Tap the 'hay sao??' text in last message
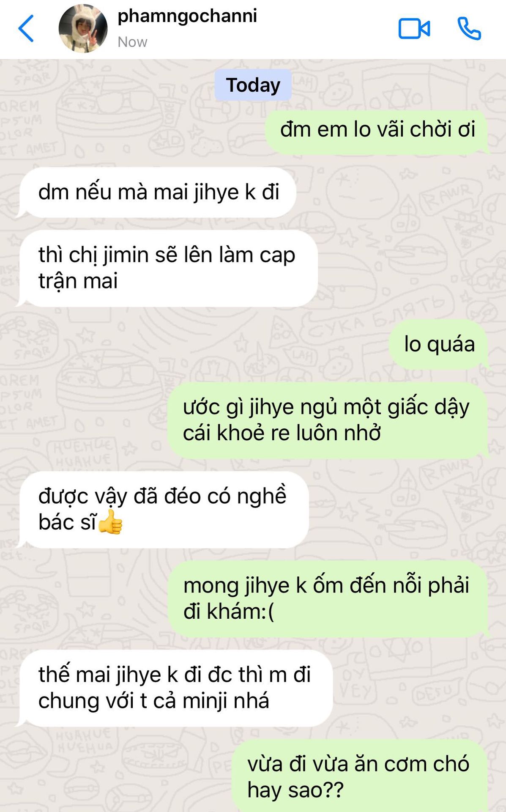The width and height of the screenshot is (506, 812). [295, 790]
